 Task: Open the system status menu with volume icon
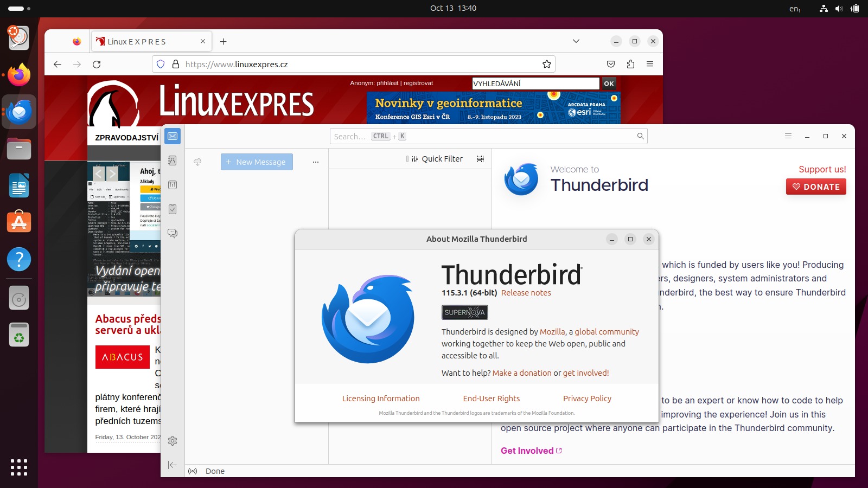(839, 9)
